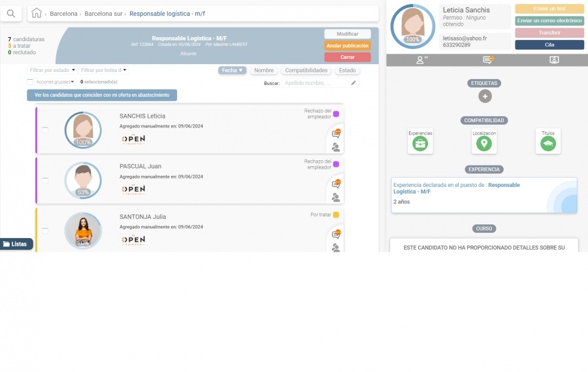Open the Filtrar por estado dropdown
Viewport: 588px width, 372px height.
point(52,70)
